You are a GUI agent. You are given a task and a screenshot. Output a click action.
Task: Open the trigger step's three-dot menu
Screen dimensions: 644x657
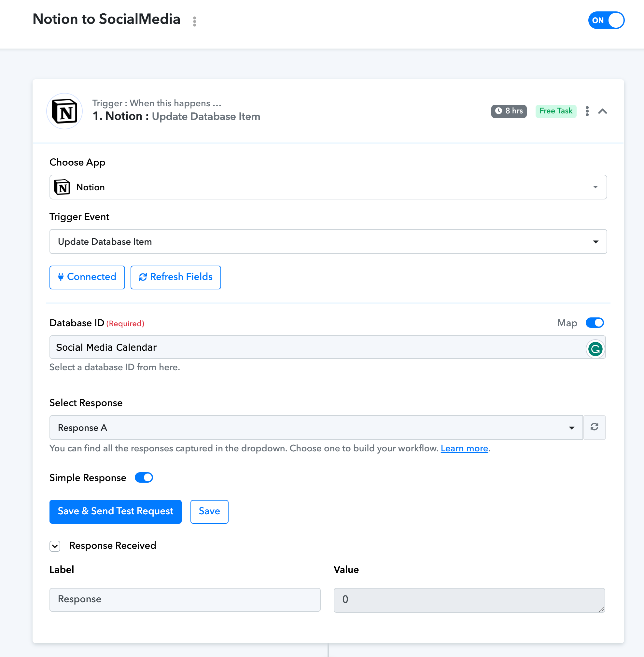click(x=587, y=111)
